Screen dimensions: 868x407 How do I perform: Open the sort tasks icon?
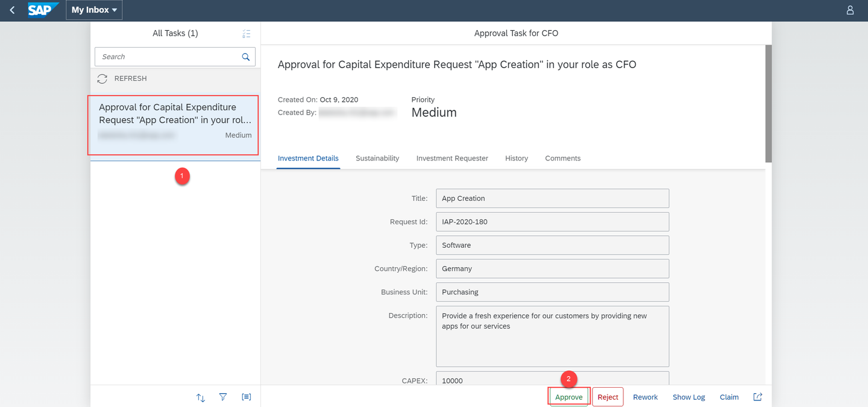click(x=201, y=397)
